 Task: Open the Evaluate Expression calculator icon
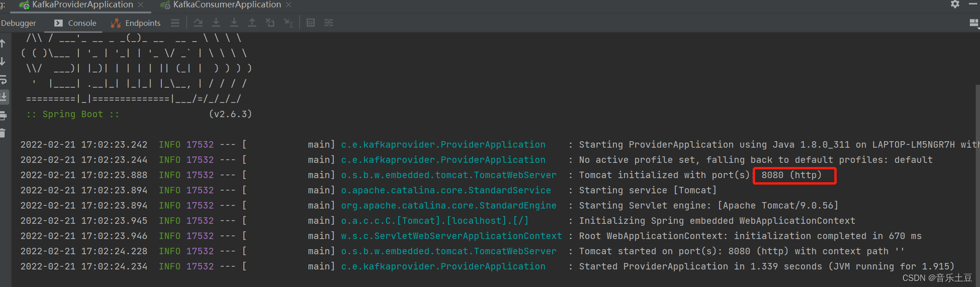click(311, 23)
